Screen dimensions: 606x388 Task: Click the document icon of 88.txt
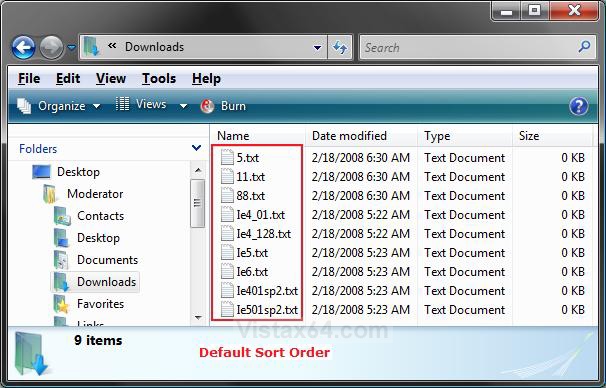[x=227, y=195]
